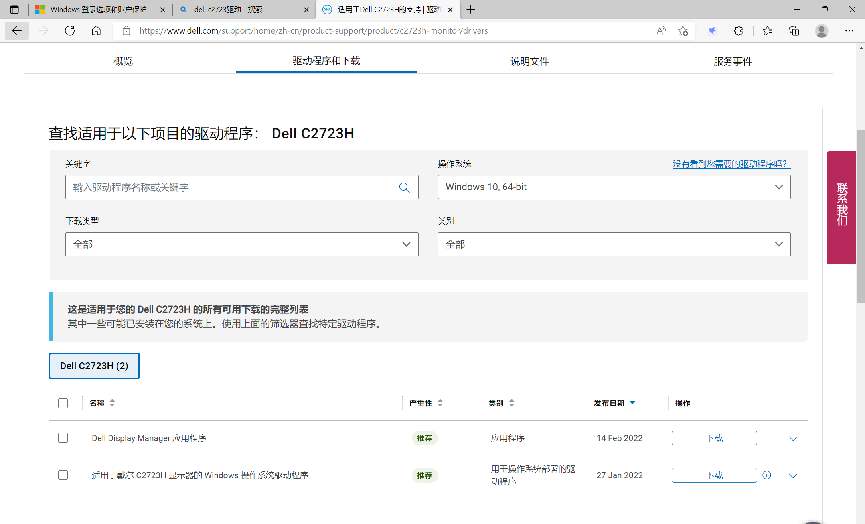Viewport: 865px width, 524px height.
Task: Select the checkbox for the 27 Jan 2022 driver
Action: 63,475
